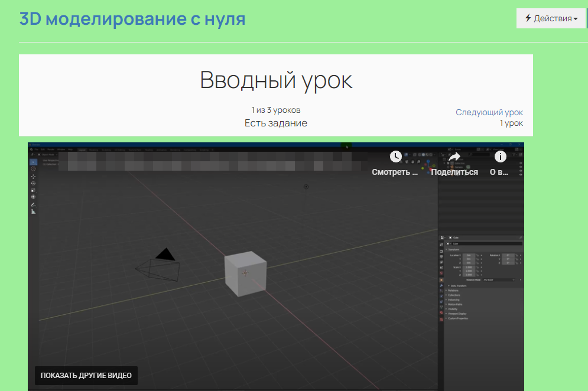Expand the Instancing section in properties

point(453,300)
